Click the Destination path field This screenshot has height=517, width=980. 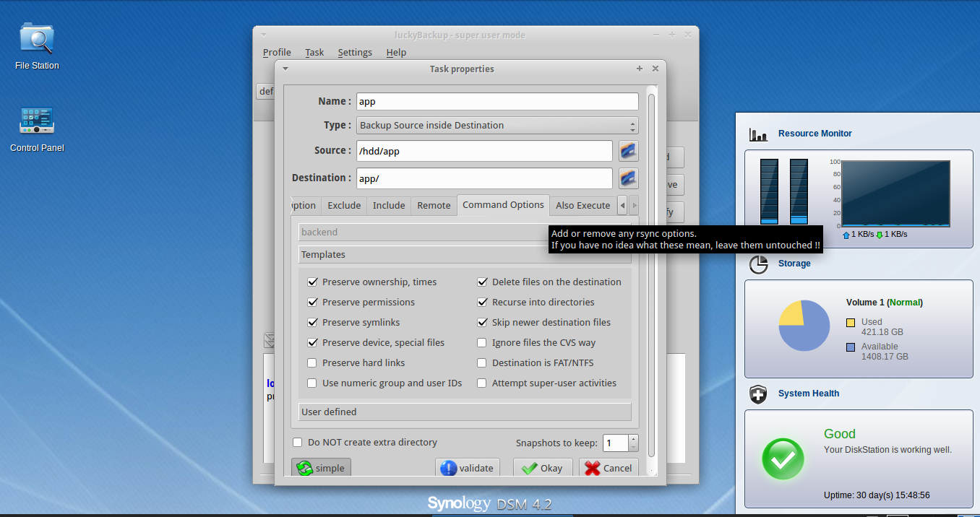coord(485,178)
